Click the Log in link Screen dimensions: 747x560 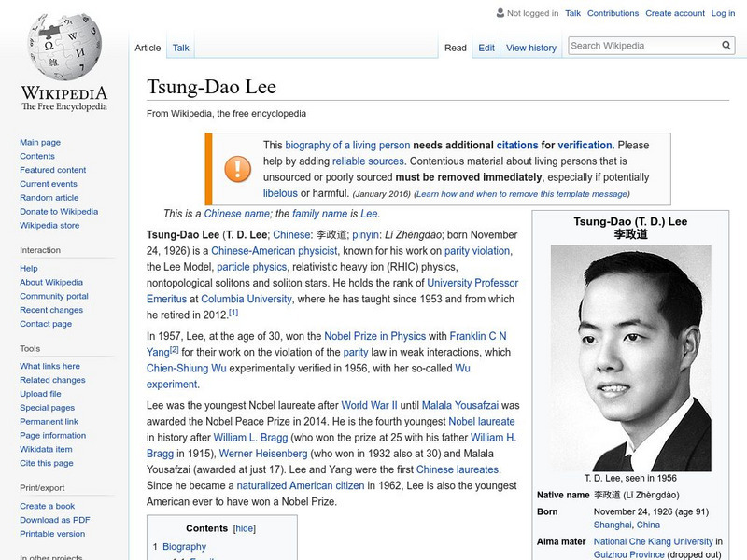723,13
